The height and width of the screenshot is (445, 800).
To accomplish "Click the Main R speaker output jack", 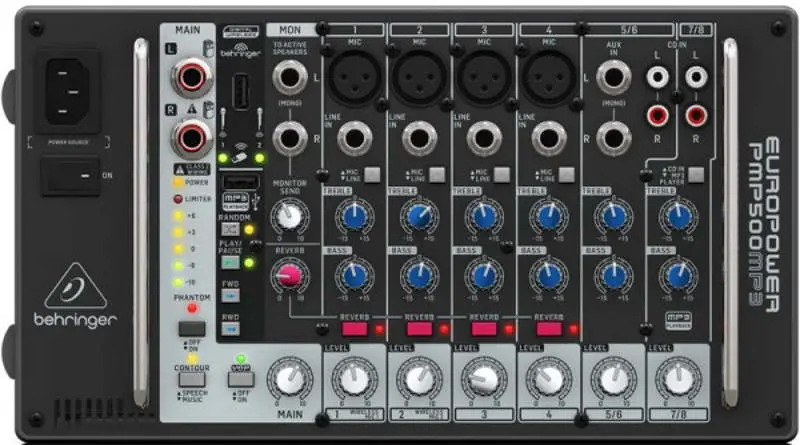I will pyautogui.click(x=191, y=138).
